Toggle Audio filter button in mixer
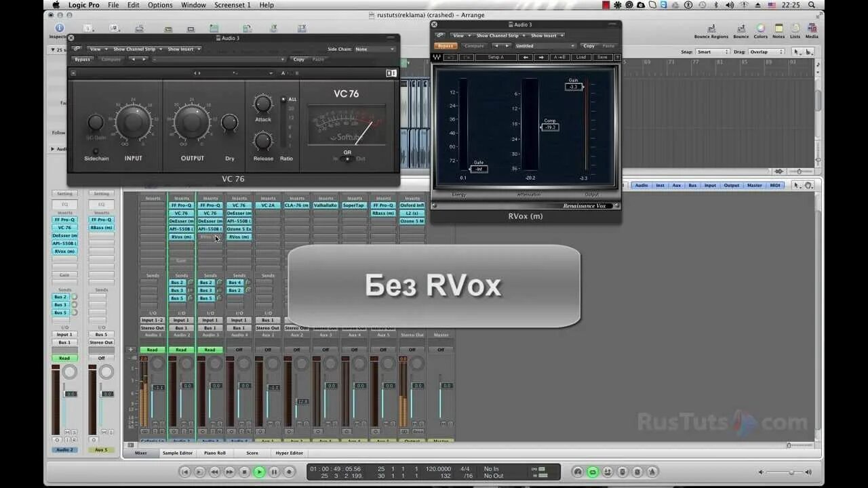Image resolution: width=868 pixels, height=488 pixels. point(642,185)
